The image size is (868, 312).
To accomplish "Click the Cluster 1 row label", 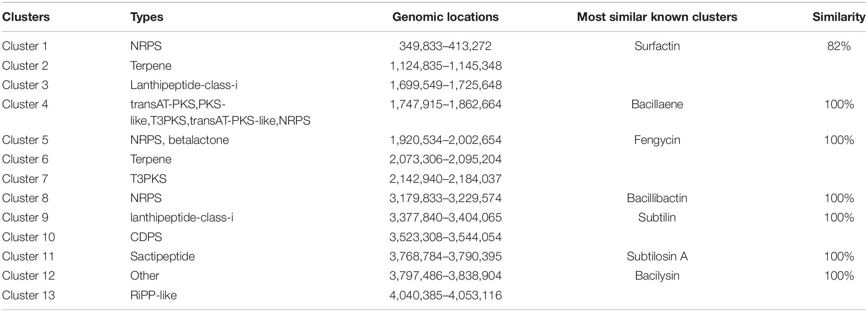I will (x=25, y=46).
